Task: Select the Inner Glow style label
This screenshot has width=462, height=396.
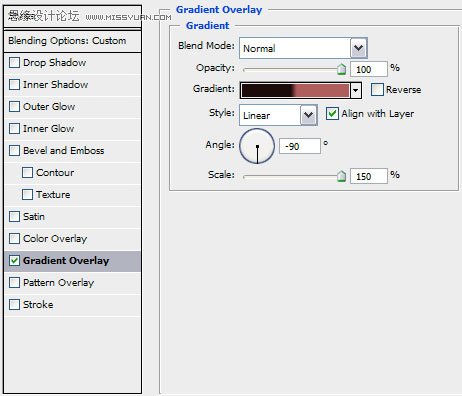Action: point(49,128)
